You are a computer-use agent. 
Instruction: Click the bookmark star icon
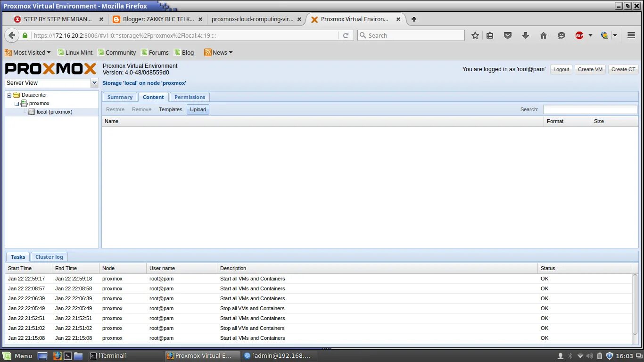475,35
